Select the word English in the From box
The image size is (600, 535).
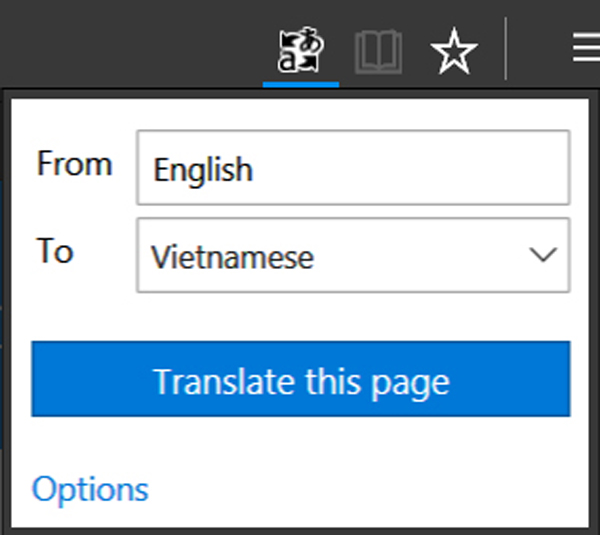click(x=203, y=169)
